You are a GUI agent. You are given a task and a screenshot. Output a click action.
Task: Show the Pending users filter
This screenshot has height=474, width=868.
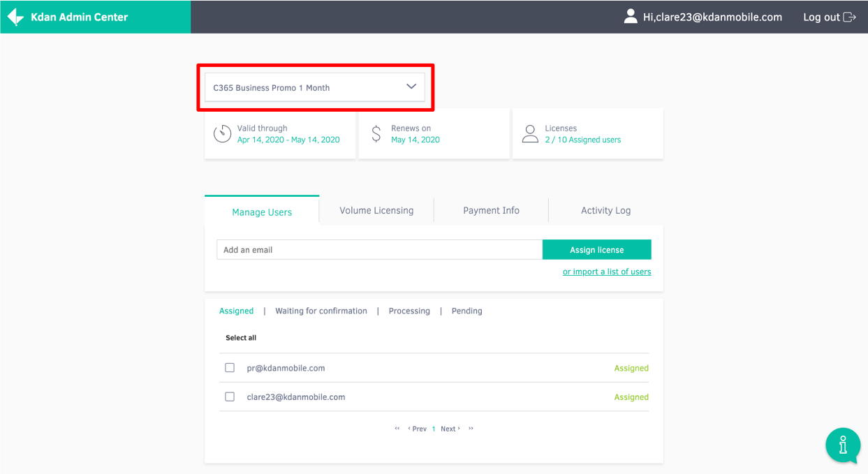point(467,311)
